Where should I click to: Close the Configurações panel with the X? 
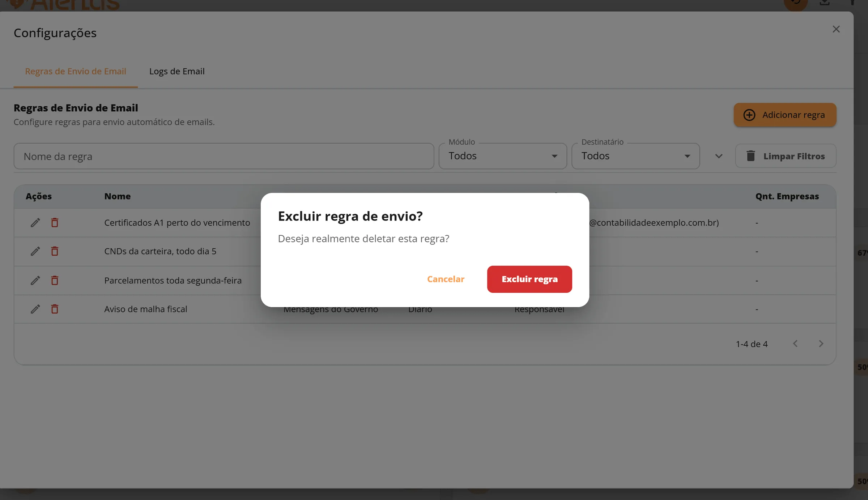[x=836, y=29]
